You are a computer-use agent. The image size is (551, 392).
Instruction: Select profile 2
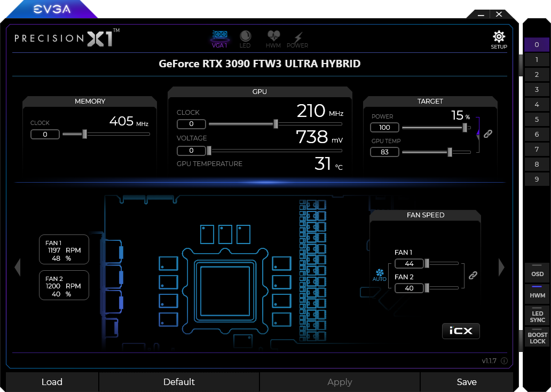point(537,75)
